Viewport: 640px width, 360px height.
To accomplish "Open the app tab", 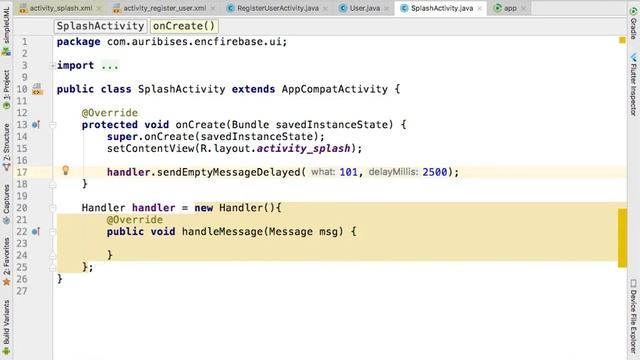I will (510, 8).
